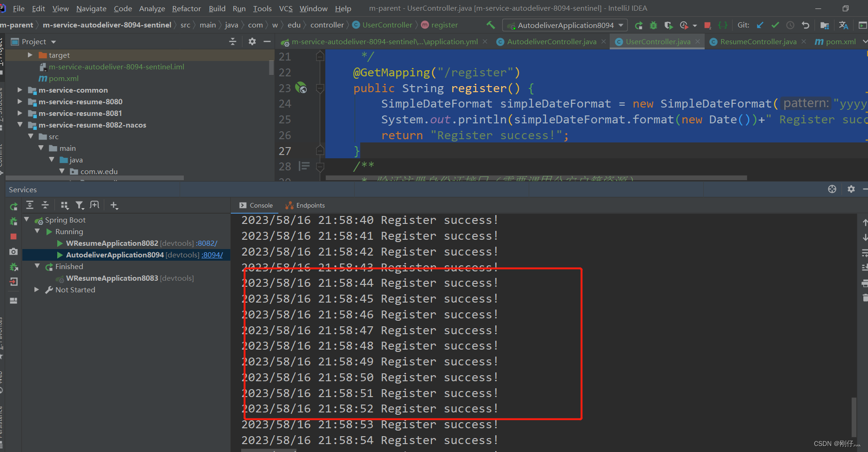868x452 pixels.
Task: Open the application.yml editor tab
Action: [384, 41]
